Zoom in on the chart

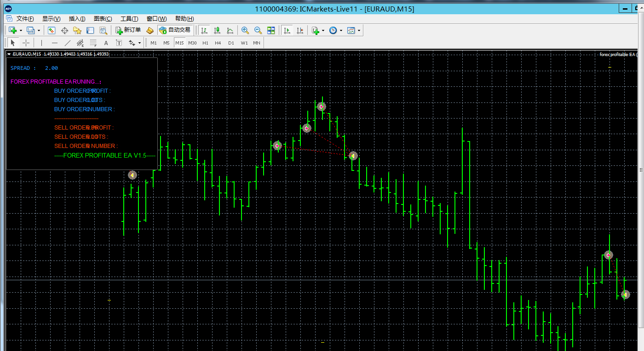click(x=245, y=30)
